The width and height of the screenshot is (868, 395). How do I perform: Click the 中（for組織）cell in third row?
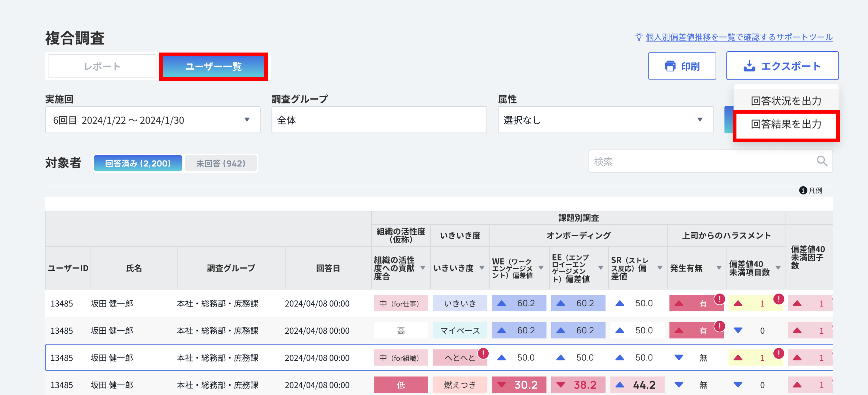(x=401, y=357)
